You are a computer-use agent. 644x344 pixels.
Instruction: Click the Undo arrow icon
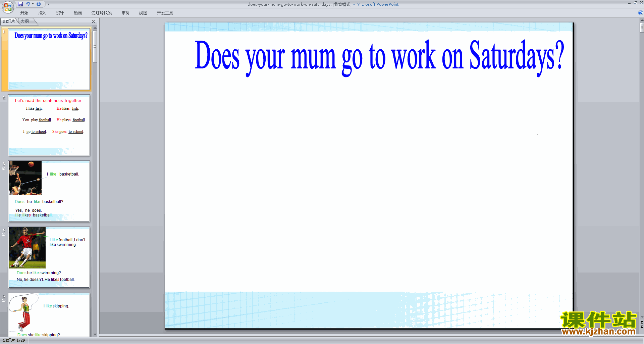[28, 4]
